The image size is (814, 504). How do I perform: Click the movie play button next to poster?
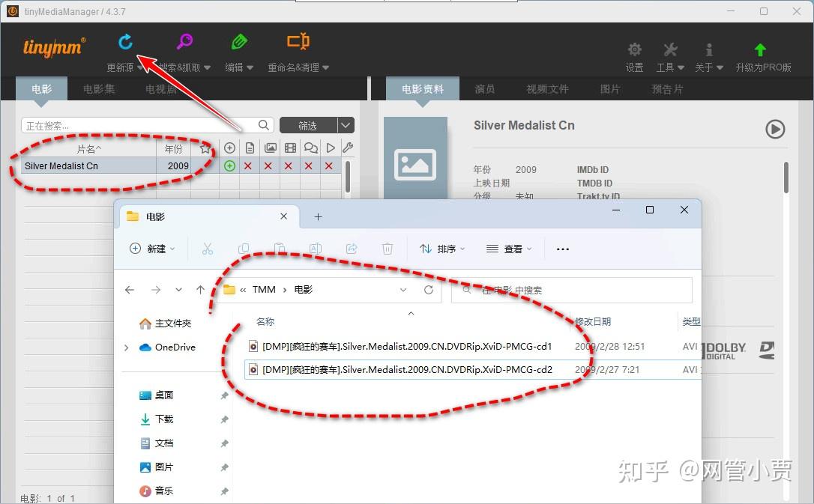(x=776, y=129)
